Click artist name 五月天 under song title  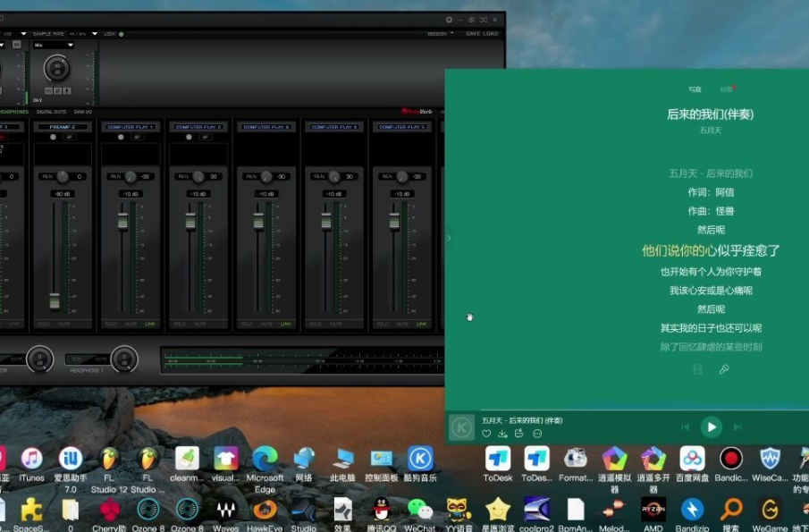pyautogui.click(x=711, y=130)
